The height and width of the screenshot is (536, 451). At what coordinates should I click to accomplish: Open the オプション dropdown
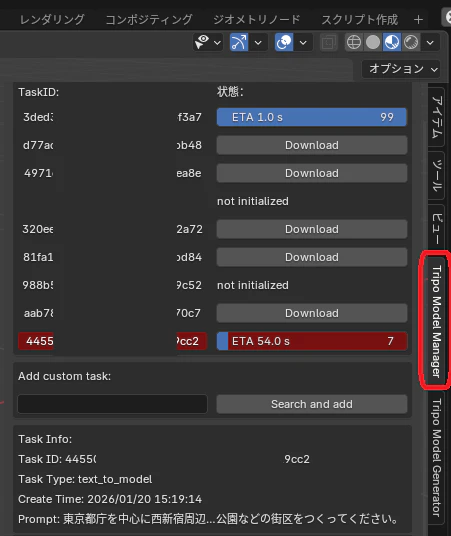[x=401, y=69]
